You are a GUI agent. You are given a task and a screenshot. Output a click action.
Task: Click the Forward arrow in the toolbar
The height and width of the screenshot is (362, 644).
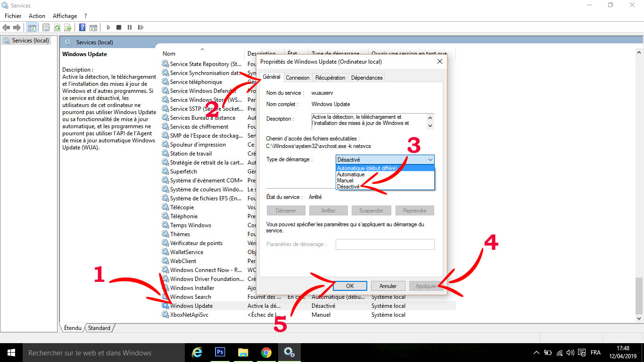tap(17, 27)
